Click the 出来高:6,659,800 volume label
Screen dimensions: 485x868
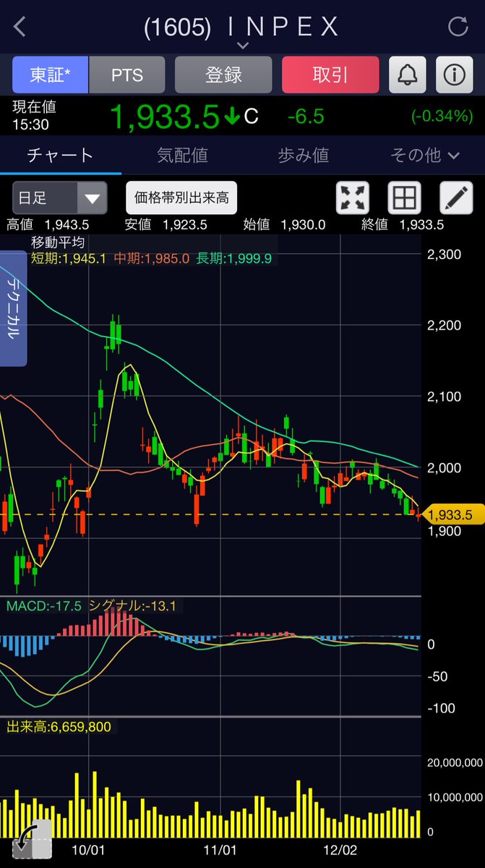click(59, 726)
